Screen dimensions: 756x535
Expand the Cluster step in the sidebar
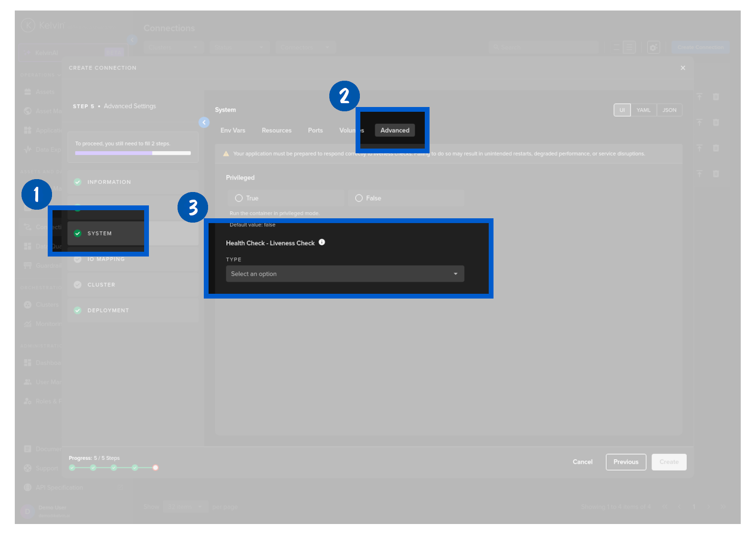(101, 285)
